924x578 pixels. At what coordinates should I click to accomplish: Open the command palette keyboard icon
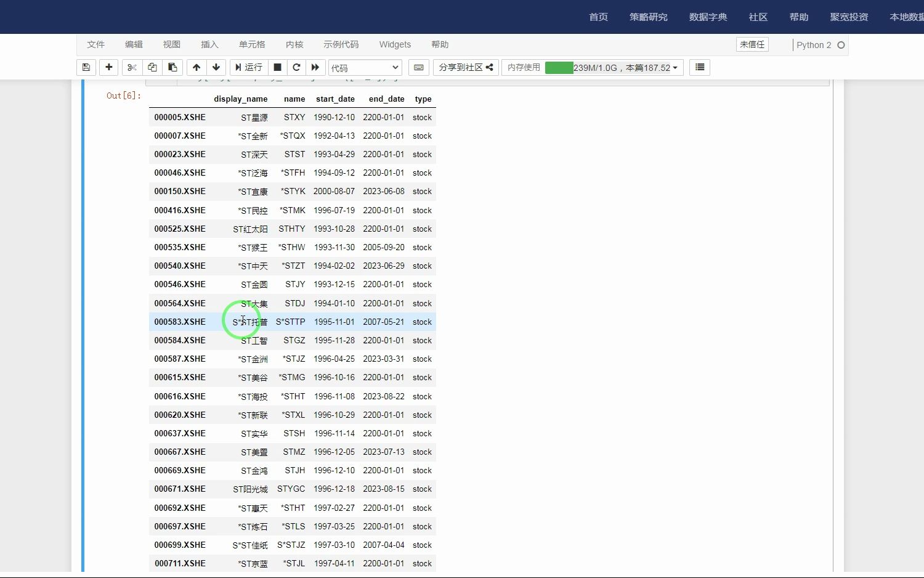tap(419, 67)
